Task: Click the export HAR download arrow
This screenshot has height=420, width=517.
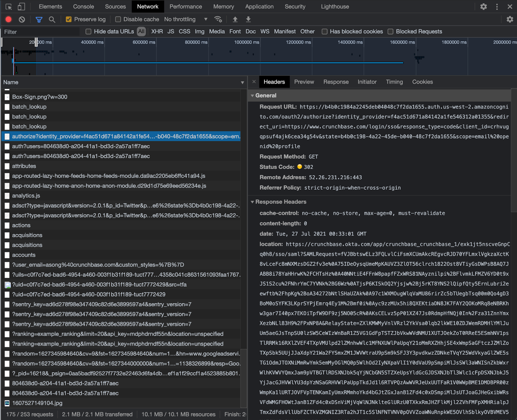Action: [248, 19]
